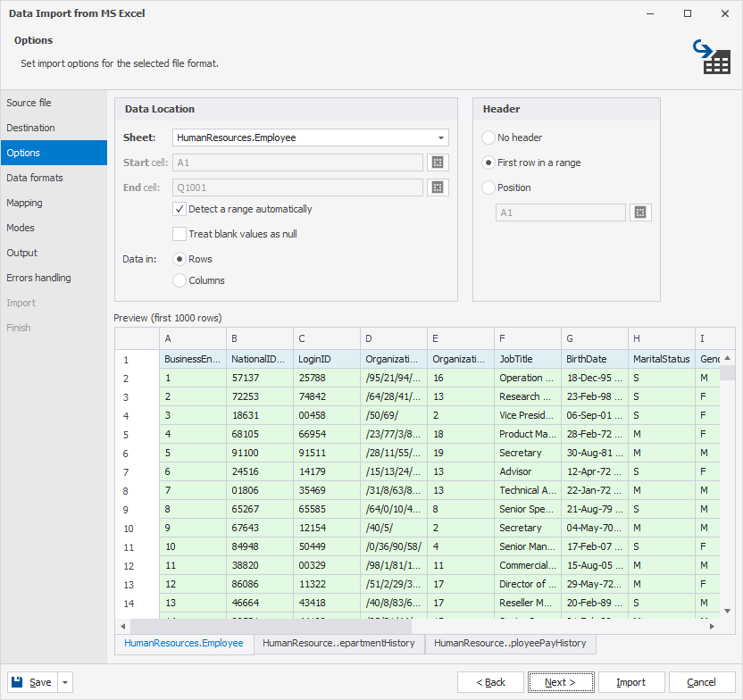743x700 pixels.
Task: Click the End cell range picker icon
Action: (x=438, y=187)
